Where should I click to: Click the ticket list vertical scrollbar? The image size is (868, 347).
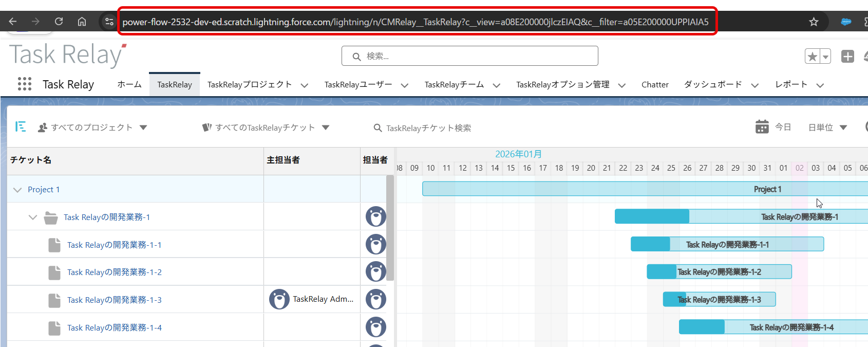coord(390,228)
